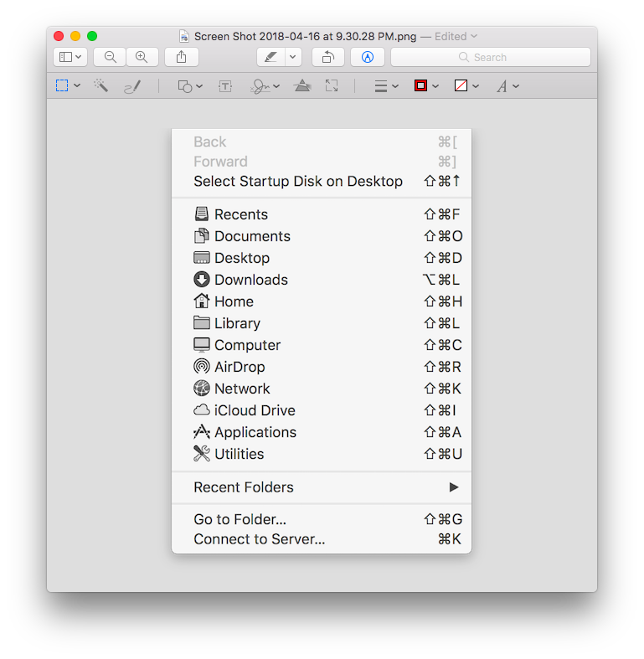Screen dimensions: 644x659
Task: Select Home menu item
Action: (x=322, y=301)
